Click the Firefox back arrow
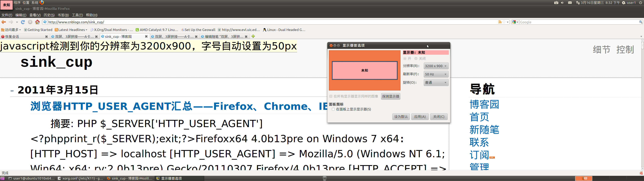This screenshot has height=181, width=644. [x=4, y=22]
